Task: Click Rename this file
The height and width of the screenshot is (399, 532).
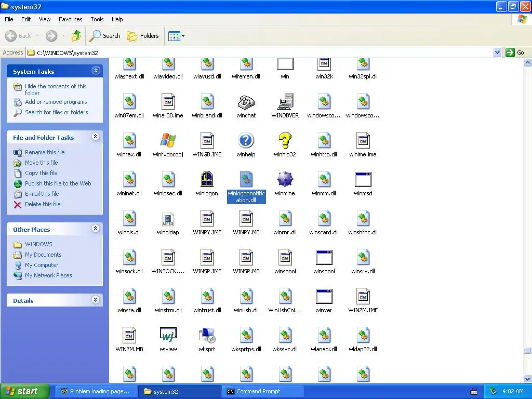Action: (45, 152)
